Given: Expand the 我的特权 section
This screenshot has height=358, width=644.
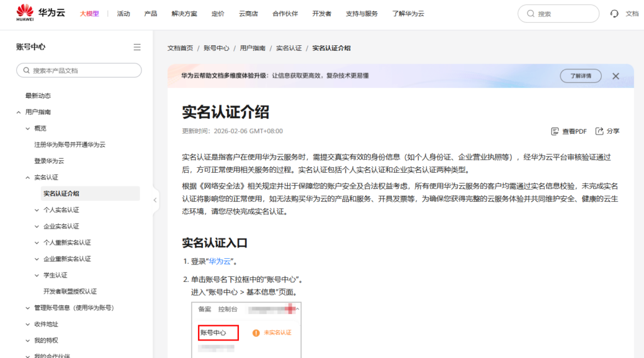Looking at the screenshot, I should (x=28, y=341).
